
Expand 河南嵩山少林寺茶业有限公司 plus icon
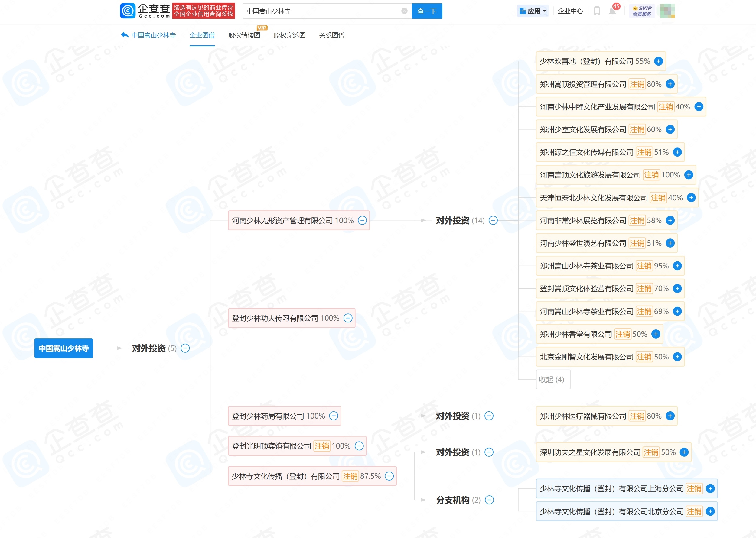(677, 311)
